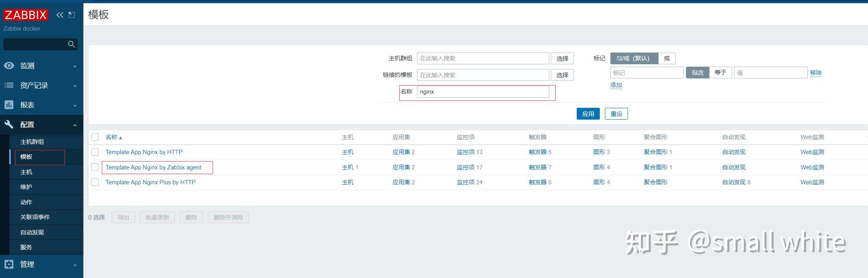Image resolution: width=868 pixels, height=278 pixels.
Task: Focus the sidebar search field
Action: (x=35, y=44)
